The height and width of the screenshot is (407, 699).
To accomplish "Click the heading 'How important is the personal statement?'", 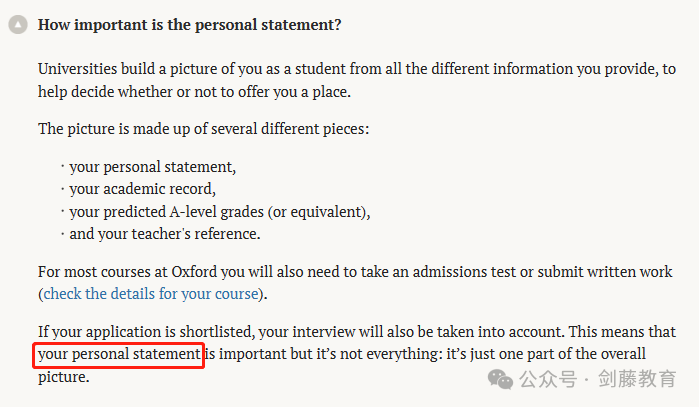I will [189, 25].
